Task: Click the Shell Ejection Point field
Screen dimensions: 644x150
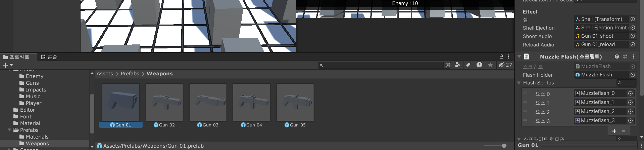Action: tap(601, 28)
